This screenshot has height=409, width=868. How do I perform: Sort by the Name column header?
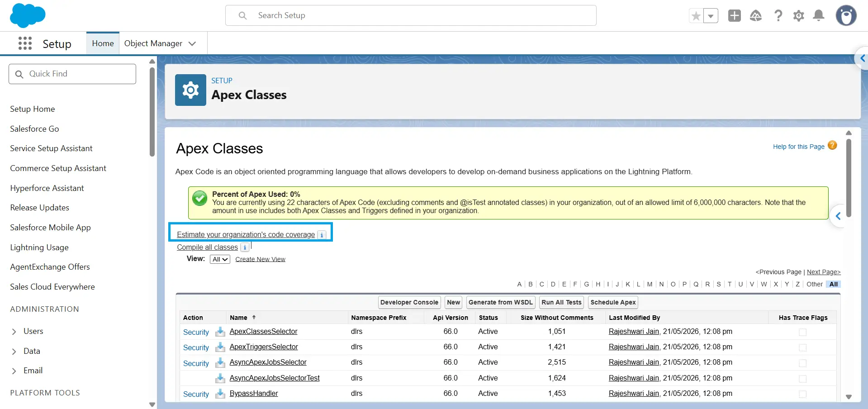[239, 318]
